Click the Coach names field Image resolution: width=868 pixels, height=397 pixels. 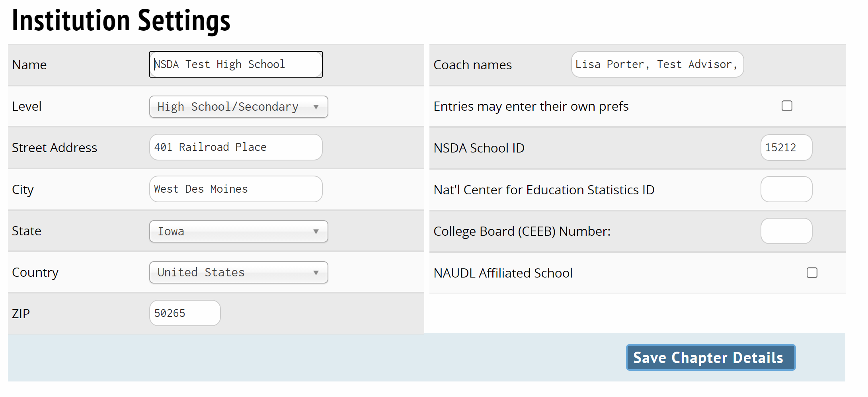coord(657,65)
